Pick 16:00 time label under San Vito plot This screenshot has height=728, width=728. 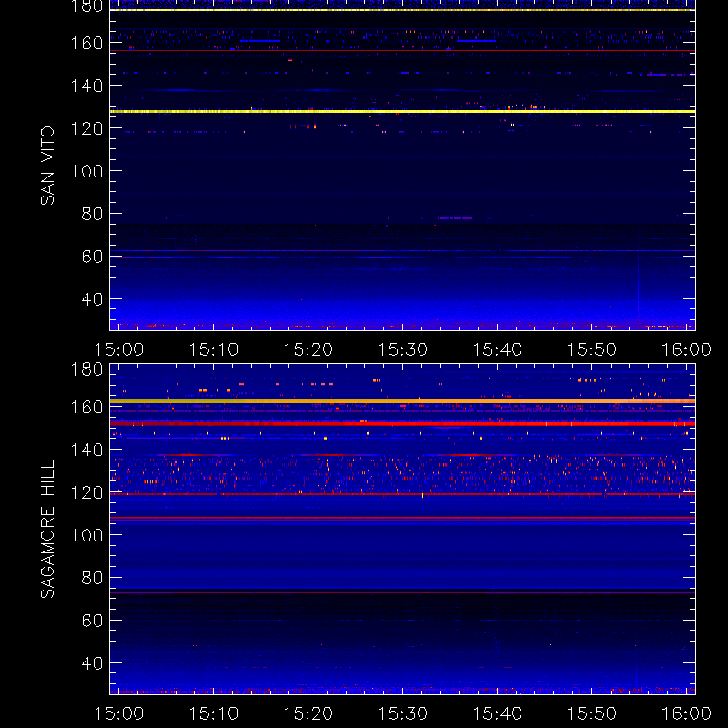(x=686, y=349)
